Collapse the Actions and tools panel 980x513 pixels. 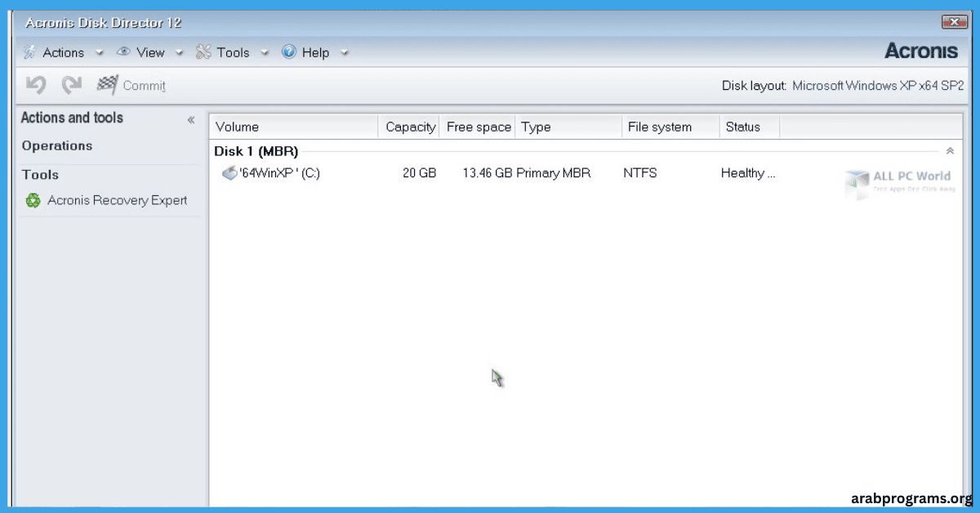tap(191, 120)
